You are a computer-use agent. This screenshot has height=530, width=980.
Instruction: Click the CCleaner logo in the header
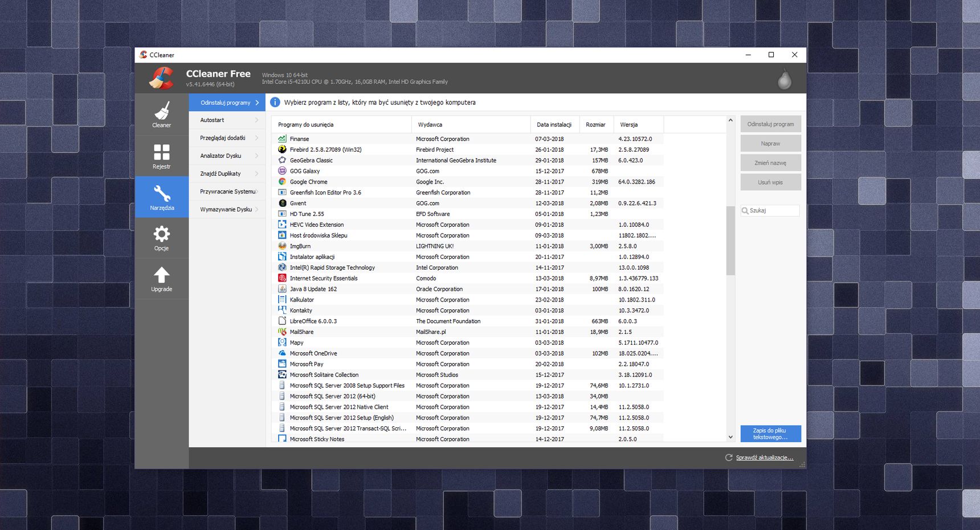[x=162, y=78]
